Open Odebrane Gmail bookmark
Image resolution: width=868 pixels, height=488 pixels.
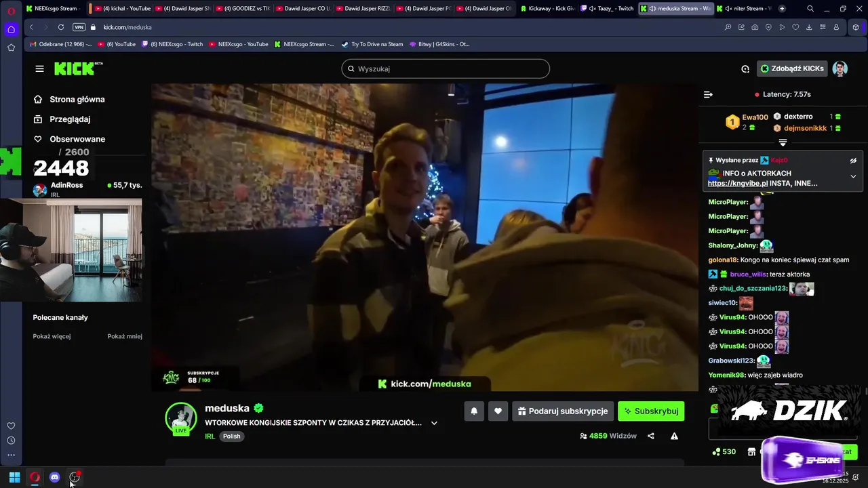coord(61,44)
